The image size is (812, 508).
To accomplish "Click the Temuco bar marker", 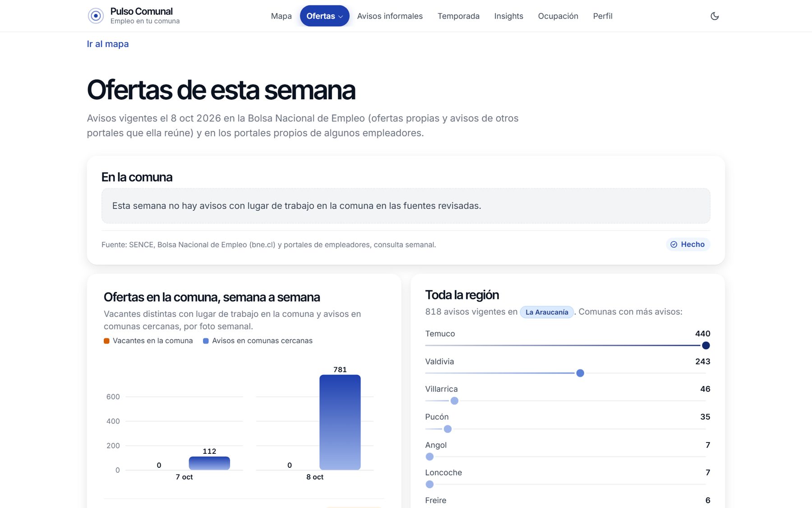I will pyautogui.click(x=706, y=345).
